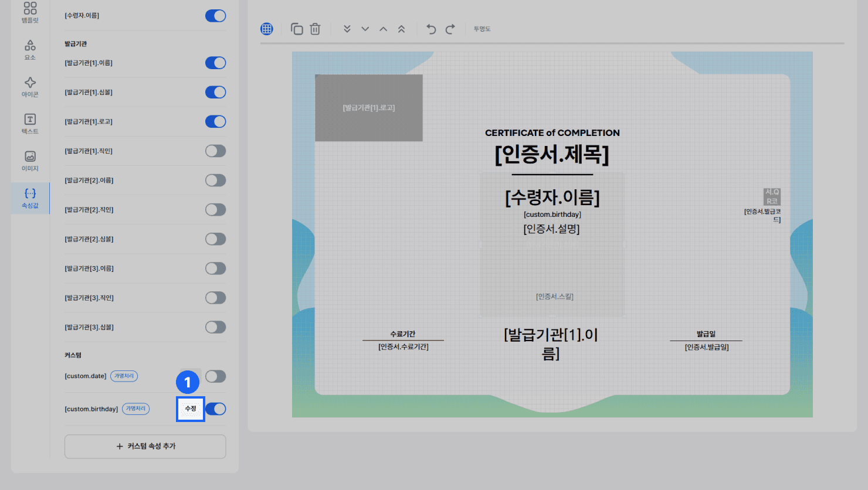Select the [발급기관[1].로고] placeholder on canvas
This screenshot has width=868, height=490.
[x=369, y=108]
